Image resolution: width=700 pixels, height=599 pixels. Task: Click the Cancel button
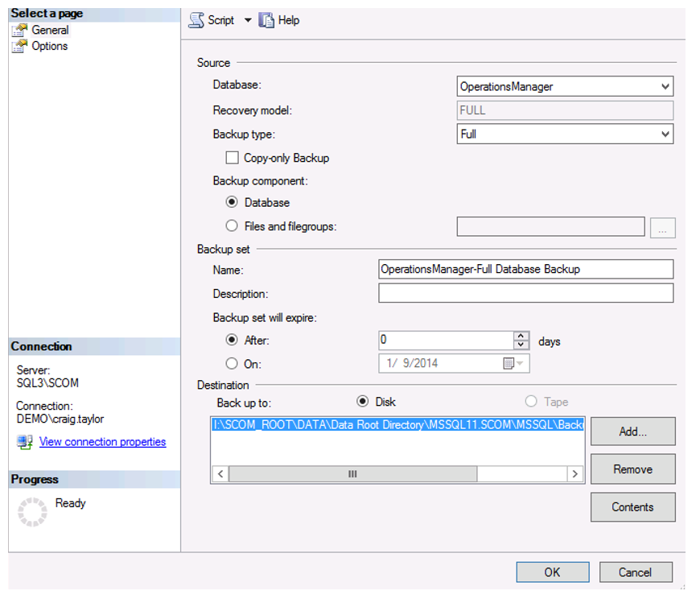636,572
